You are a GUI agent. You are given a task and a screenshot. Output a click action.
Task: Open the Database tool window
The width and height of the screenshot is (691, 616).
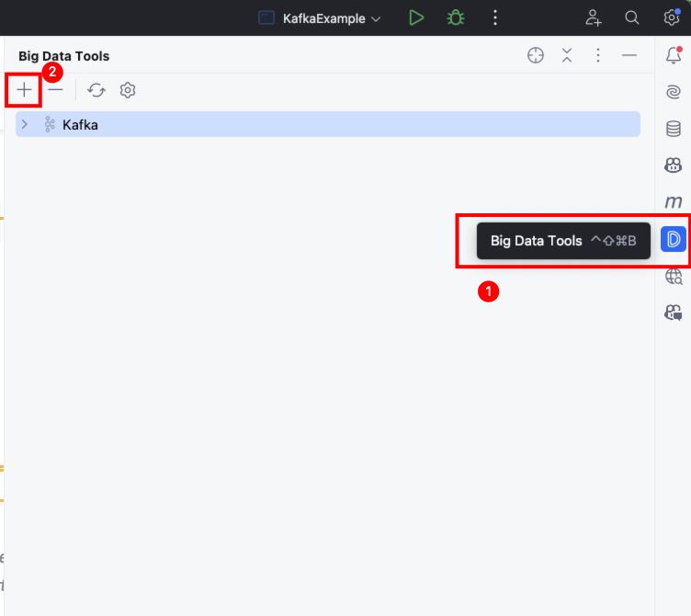click(674, 129)
